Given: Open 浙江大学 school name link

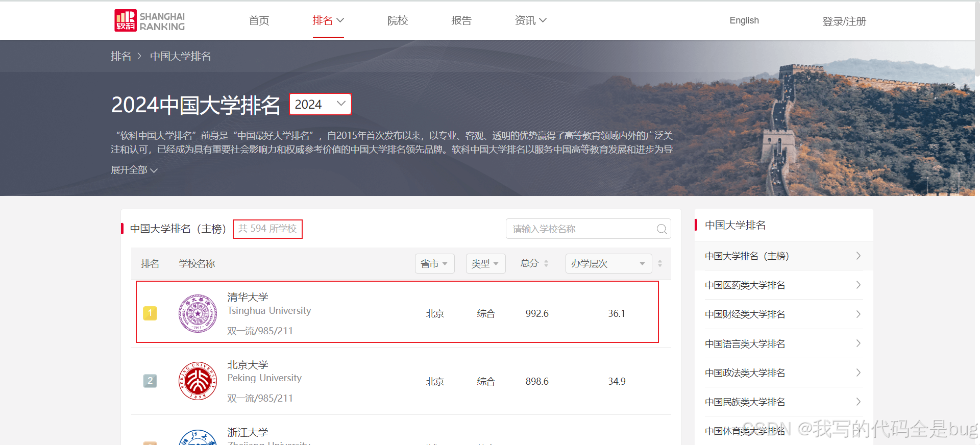Looking at the screenshot, I should 248,432.
